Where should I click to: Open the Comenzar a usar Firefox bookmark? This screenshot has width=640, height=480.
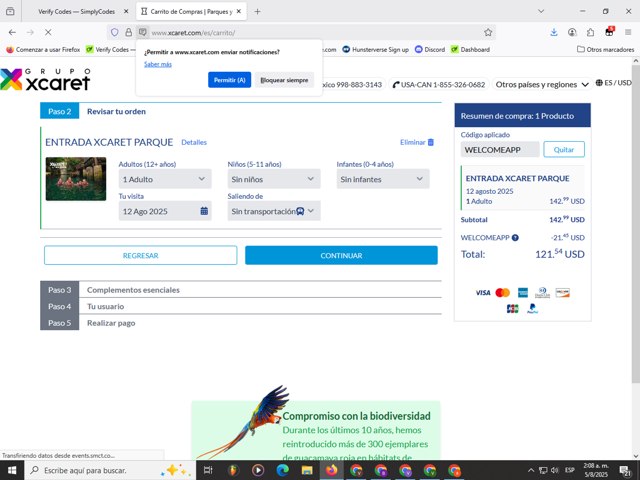(43, 49)
